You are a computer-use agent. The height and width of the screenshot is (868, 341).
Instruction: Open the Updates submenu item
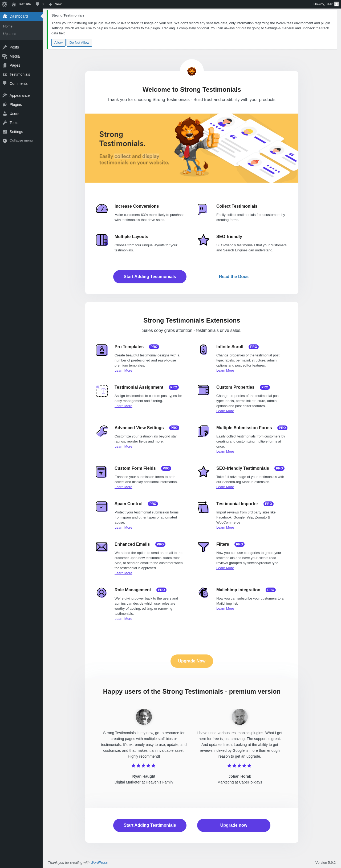coord(9,34)
